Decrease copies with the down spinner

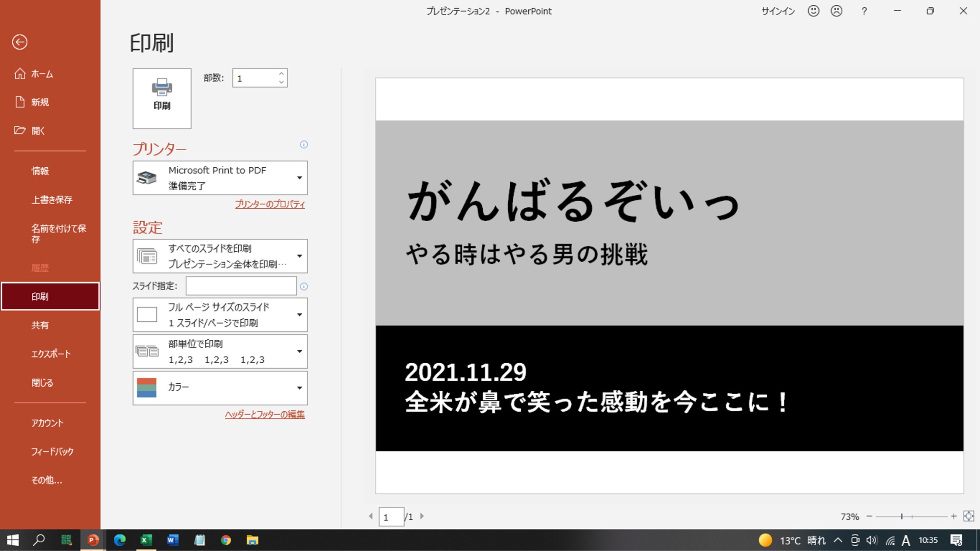point(281,82)
